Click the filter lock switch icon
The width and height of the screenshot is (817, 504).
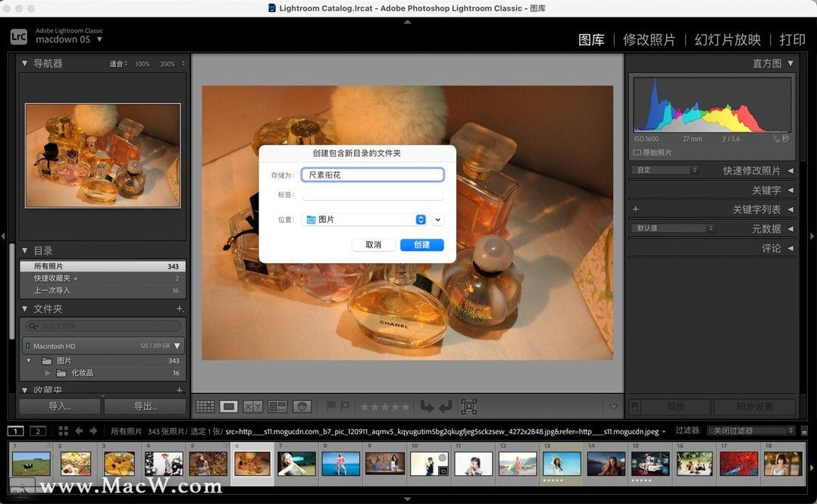(x=804, y=431)
